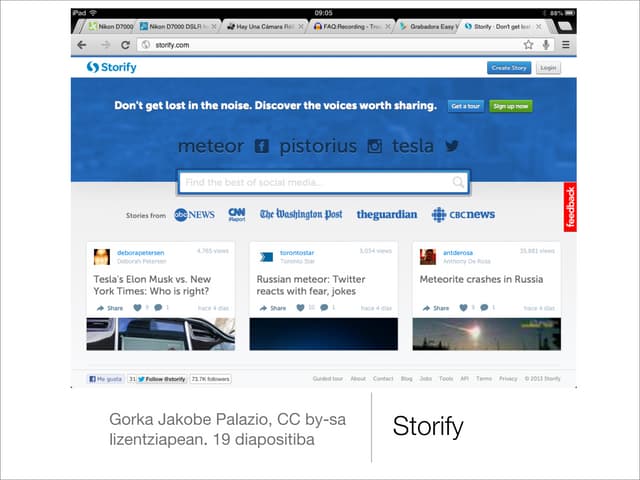Viewport: 640px width, 480px height.
Task: Open theguardian stories
Action: tap(387, 215)
